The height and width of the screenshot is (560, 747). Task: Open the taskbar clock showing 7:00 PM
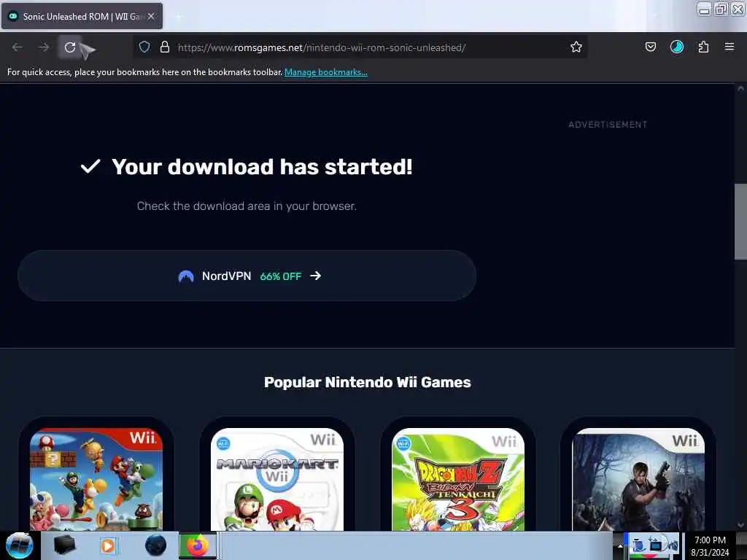click(x=710, y=546)
